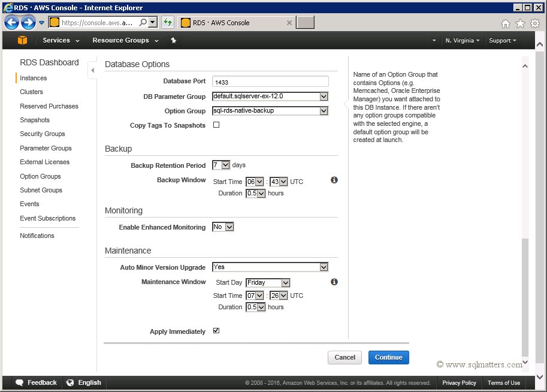Click the browser Back arrow button
Viewport: 547px width, 392px height.
point(11,23)
